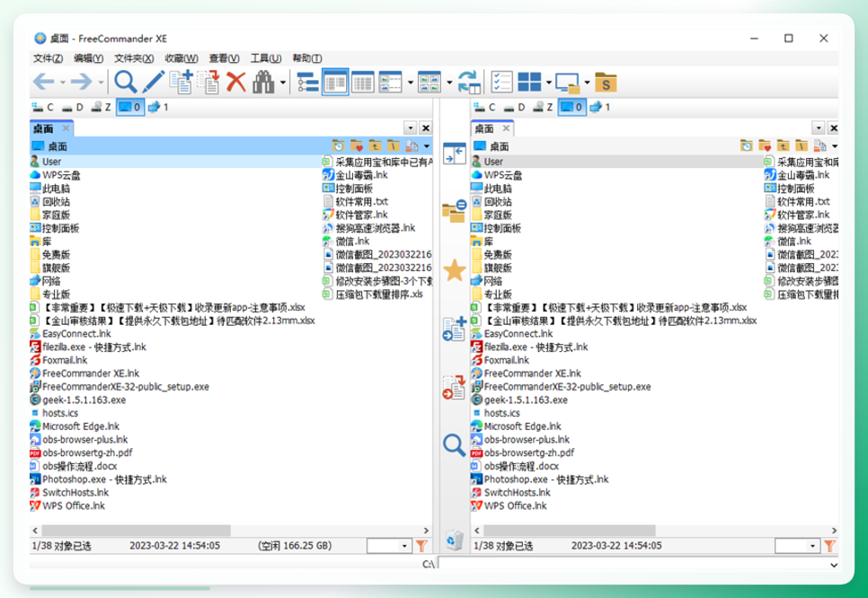The width and height of the screenshot is (868, 598).
Task: Click the four-square layout icon
Action: 529,83
